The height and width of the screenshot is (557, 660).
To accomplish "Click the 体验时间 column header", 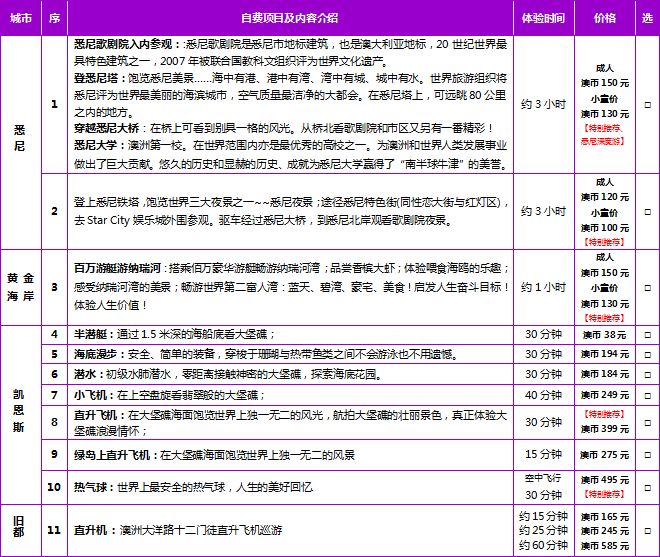I will [x=543, y=18].
